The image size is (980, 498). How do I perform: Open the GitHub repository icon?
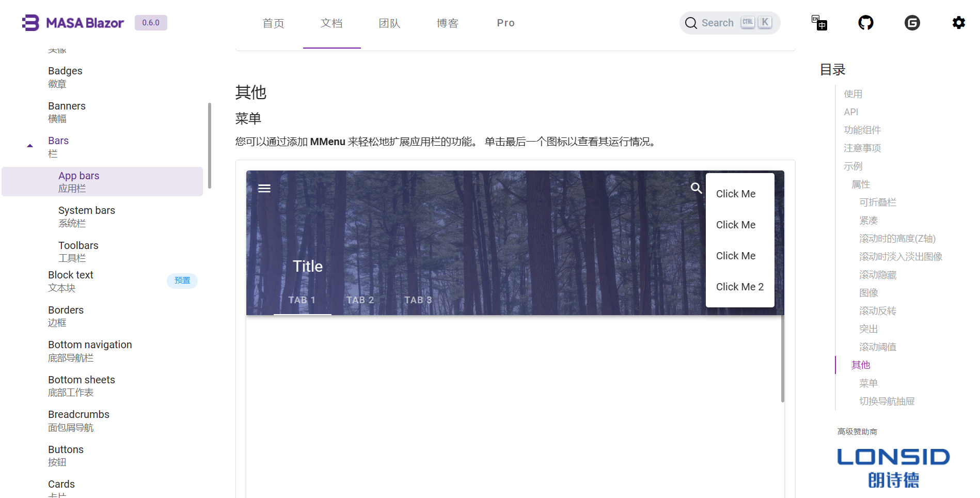[x=865, y=23]
